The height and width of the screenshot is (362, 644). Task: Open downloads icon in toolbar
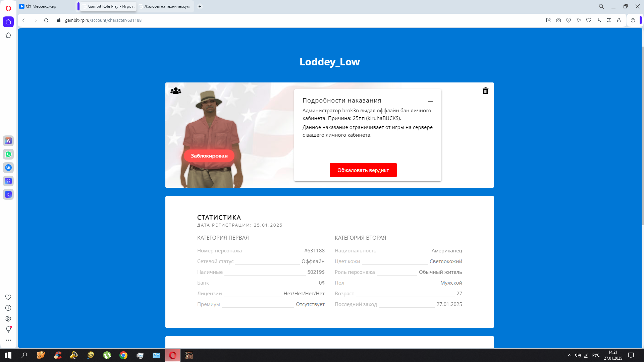coord(599,20)
